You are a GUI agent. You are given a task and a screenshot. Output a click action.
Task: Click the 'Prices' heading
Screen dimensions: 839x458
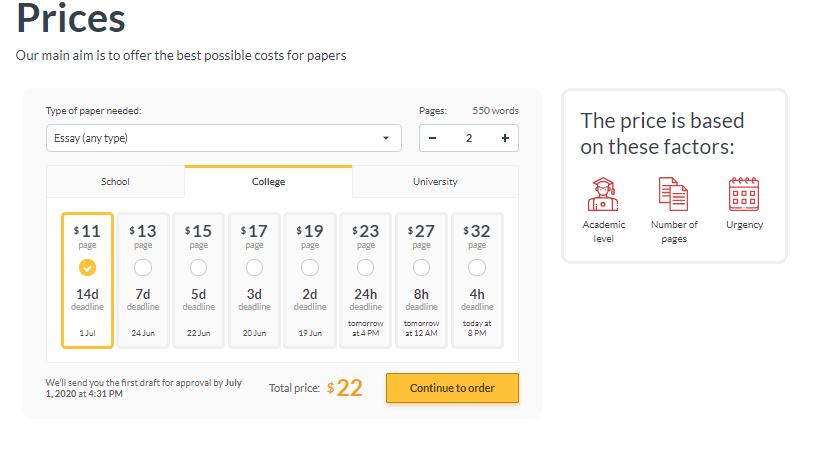pyautogui.click(x=71, y=18)
